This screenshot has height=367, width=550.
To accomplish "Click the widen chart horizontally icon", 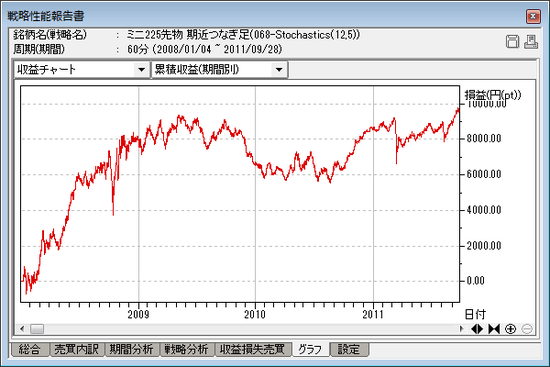I will 477,329.
